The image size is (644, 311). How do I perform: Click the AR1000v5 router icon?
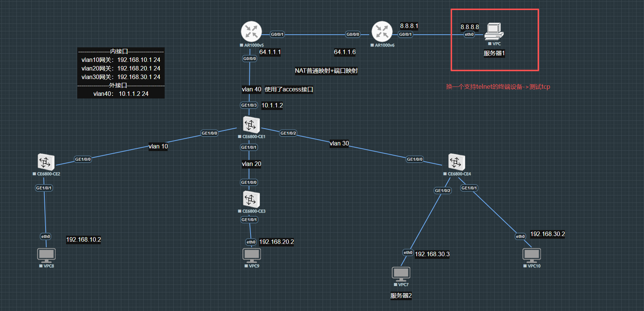(x=251, y=31)
